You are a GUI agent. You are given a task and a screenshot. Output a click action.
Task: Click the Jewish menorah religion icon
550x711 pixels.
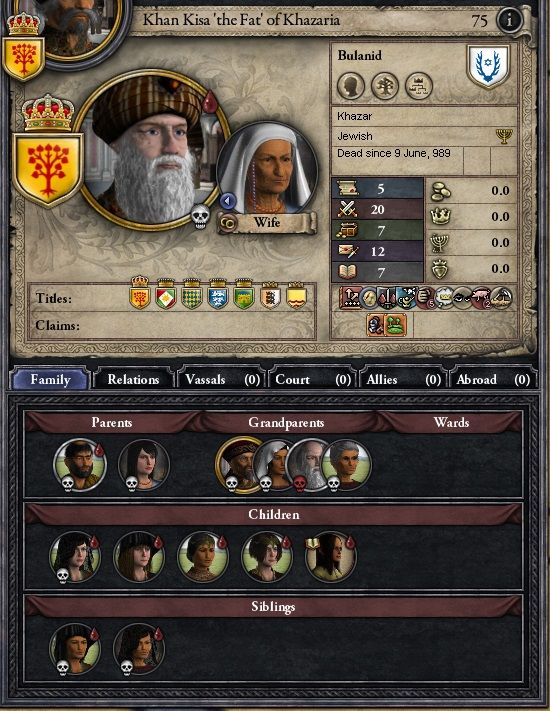pos(504,136)
